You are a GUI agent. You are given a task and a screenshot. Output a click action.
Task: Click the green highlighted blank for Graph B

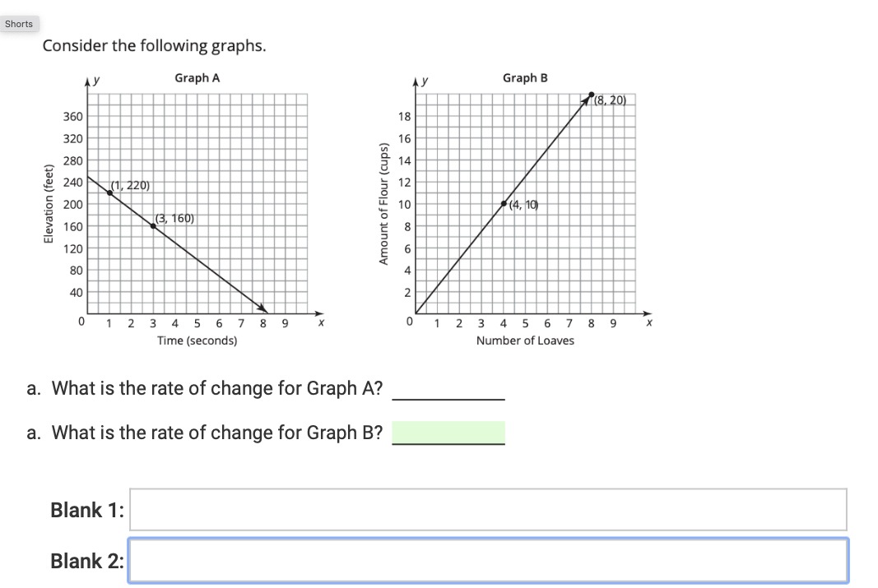click(x=448, y=432)
